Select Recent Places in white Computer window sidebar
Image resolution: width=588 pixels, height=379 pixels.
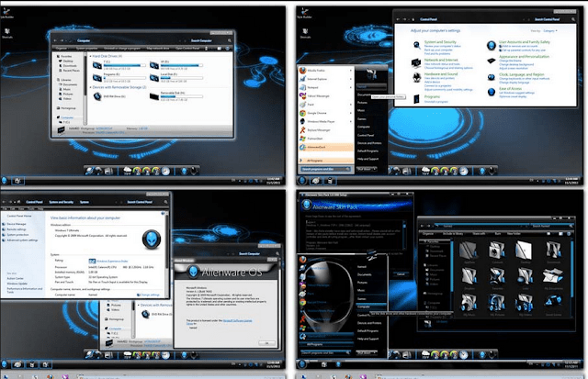pyautogui.click(x=72, y=71)
